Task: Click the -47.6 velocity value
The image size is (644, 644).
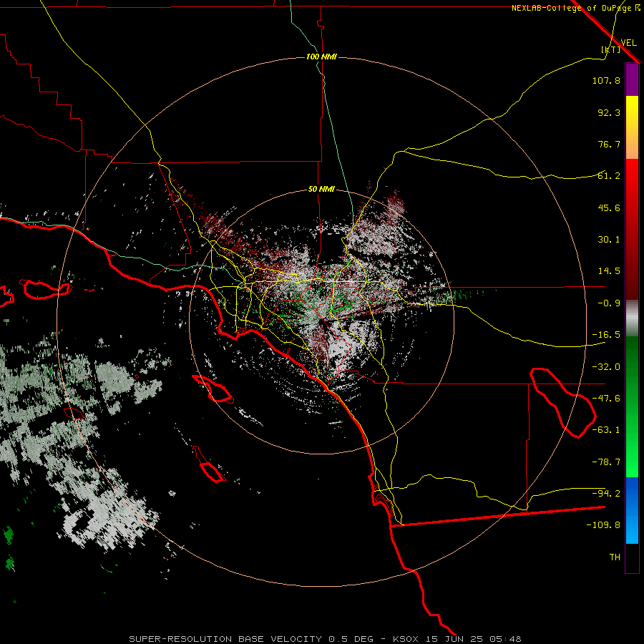Action: tap(606, 399)
